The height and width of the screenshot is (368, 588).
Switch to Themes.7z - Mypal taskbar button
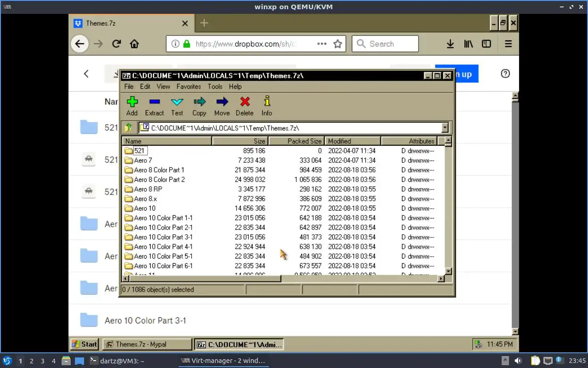coord(147,344)
